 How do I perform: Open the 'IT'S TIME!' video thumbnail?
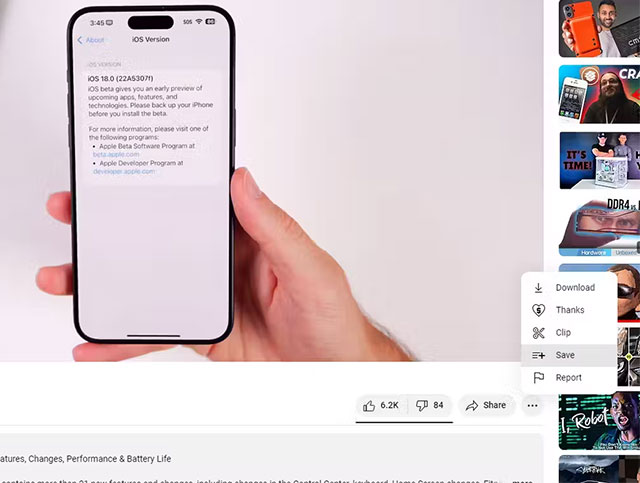599,160
